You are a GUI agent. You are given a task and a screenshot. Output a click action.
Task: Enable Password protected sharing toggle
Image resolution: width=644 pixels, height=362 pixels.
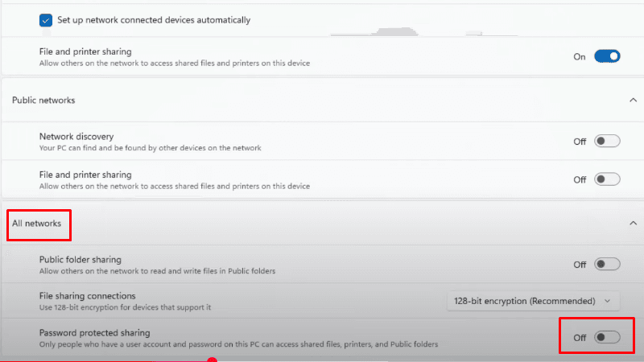607,338
